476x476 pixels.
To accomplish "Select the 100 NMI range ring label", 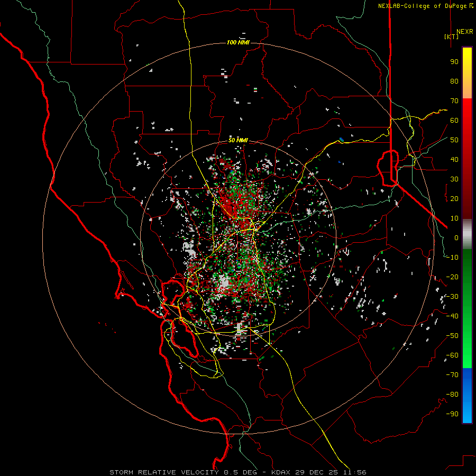I will coord(238,42).
